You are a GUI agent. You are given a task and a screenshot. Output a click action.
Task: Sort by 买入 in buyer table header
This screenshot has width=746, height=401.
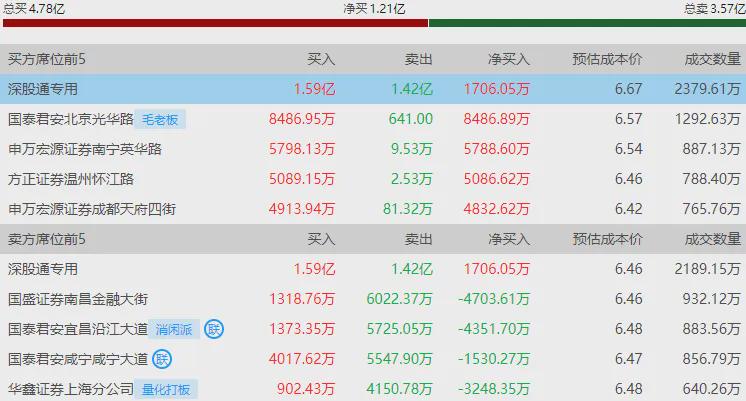[321, 59]
